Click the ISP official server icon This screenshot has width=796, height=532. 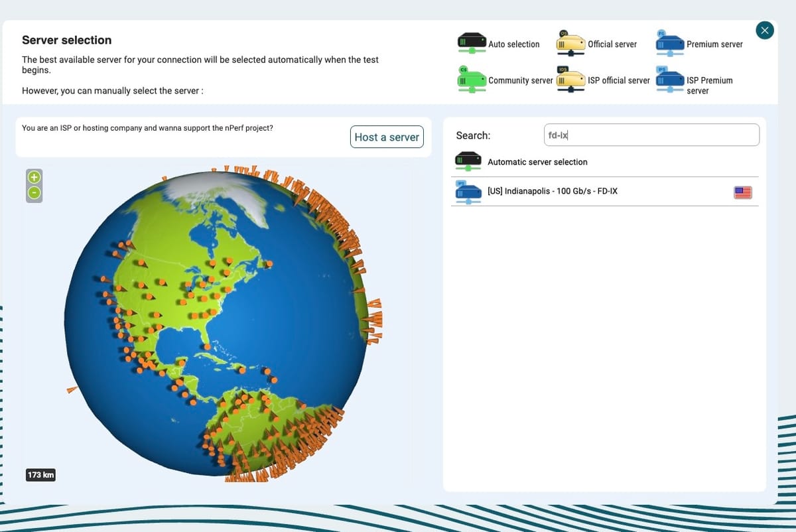tap(570, 80)
